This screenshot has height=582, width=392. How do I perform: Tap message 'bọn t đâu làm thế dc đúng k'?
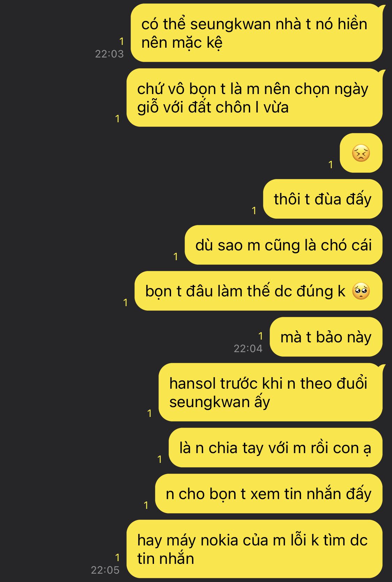point(259,291)
